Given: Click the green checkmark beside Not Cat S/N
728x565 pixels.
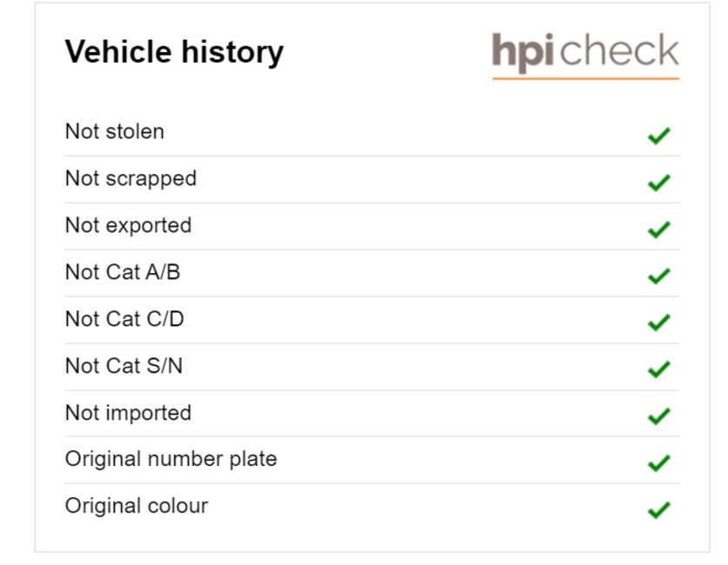Looking at the screenshot, I should tap(658, 369).
